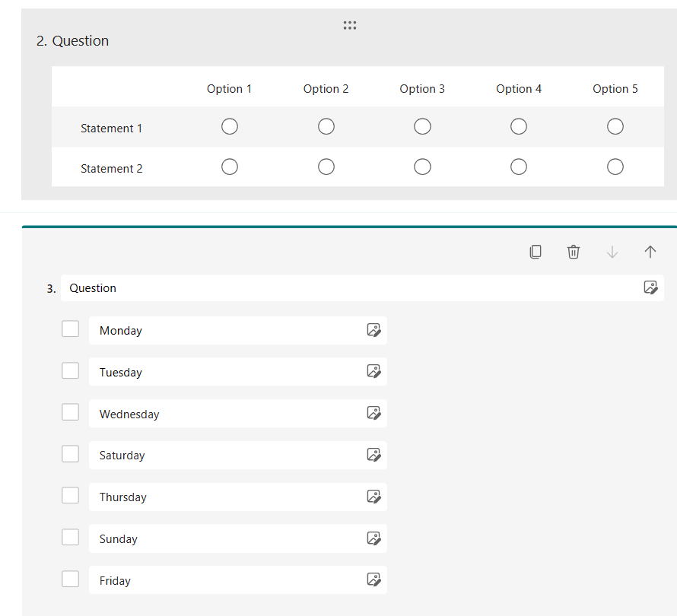Screen dimensions: 677x616
Task: Open the image insert icon for Wednesday
Action: (373, 413)
